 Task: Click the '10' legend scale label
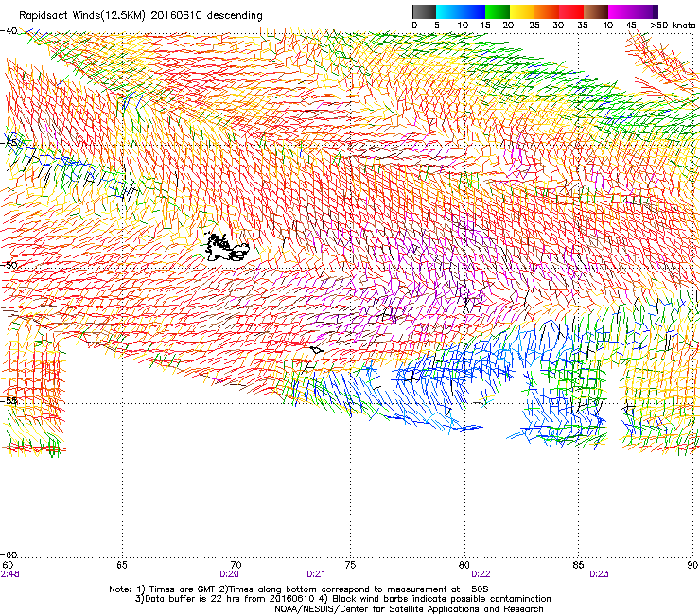click(463, 26)
